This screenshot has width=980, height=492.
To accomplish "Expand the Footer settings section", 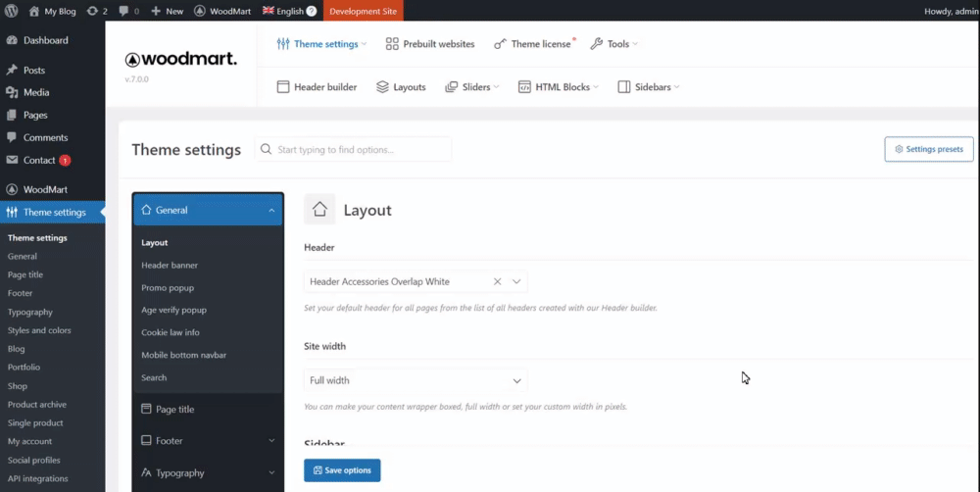I will coord(208,441).
